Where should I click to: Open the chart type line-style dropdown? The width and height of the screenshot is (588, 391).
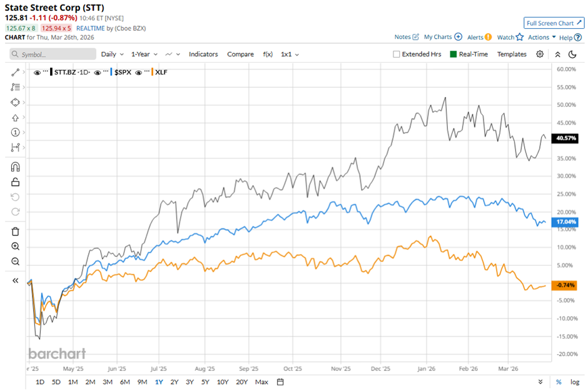[173, 54]
